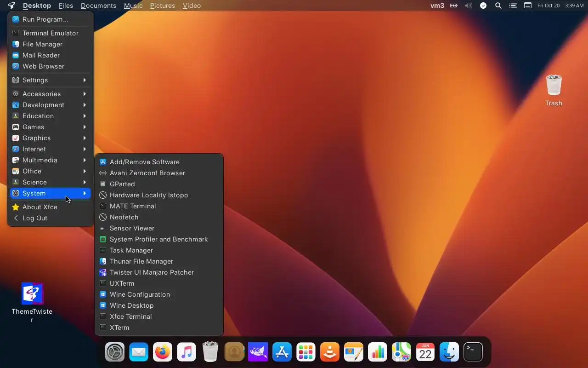
Task: Open System Profiler and Benchmark
Action: [159, 239]
